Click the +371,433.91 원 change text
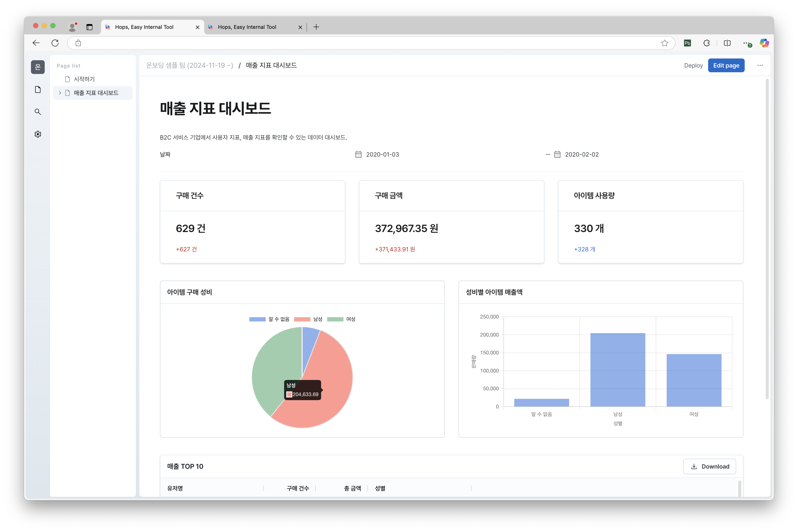The height and width of the screenshot is (532, 798). point(395,249)
